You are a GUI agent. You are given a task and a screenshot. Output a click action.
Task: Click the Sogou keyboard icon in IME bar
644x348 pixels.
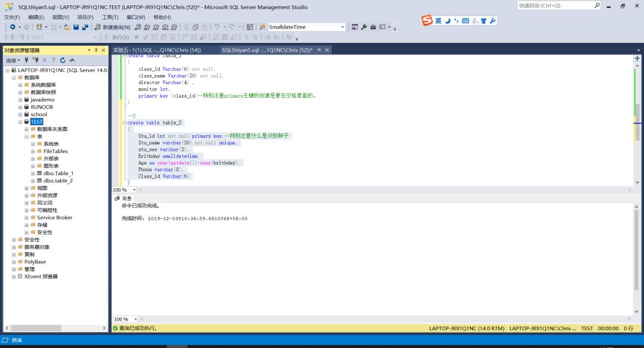coord(465,21)
